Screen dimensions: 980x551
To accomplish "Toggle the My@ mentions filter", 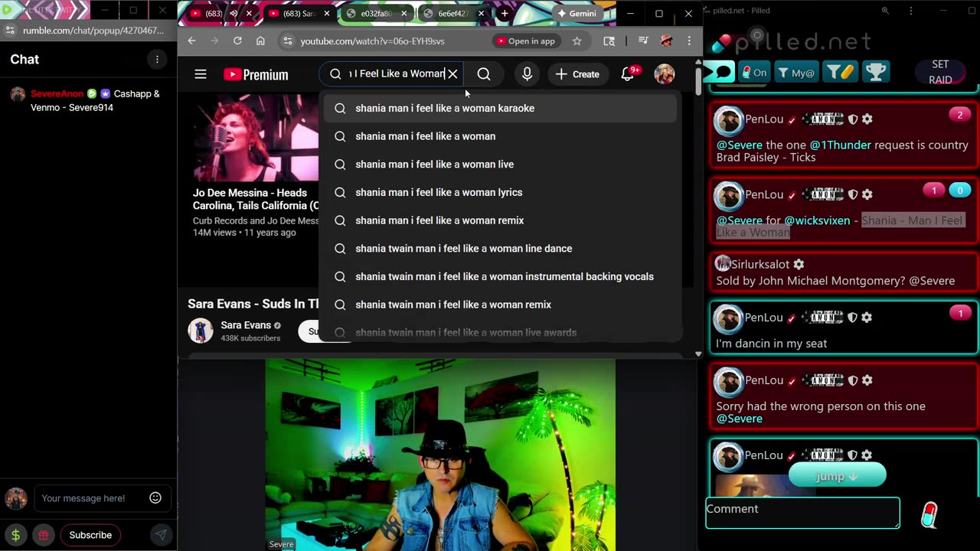I will pyautogui.click(x=795, y=73).
